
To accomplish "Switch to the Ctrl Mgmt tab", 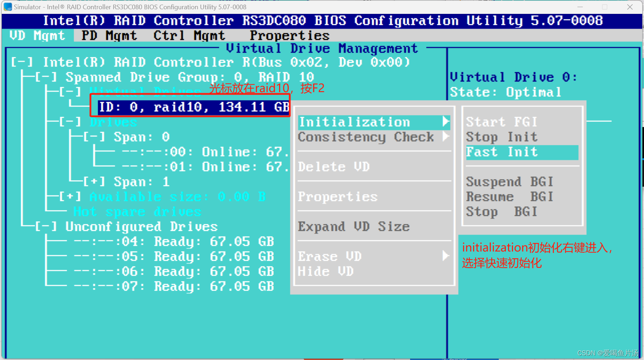I will tap(189, 36).
